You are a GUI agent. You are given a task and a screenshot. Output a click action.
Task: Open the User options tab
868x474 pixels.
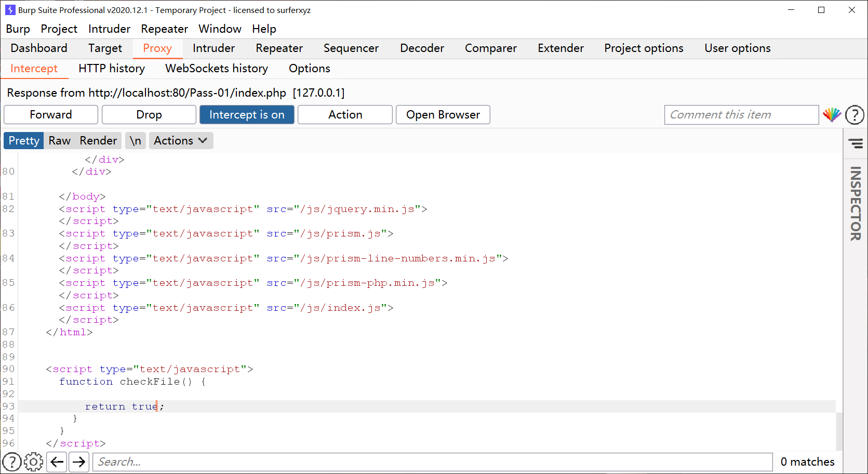pos(738,48)
